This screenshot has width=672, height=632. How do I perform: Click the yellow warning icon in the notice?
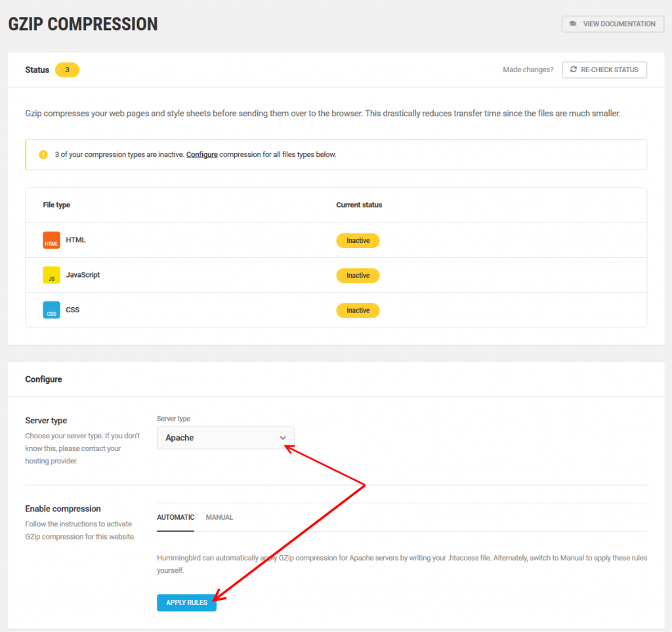pyautogui.click(x=43, y=154)
